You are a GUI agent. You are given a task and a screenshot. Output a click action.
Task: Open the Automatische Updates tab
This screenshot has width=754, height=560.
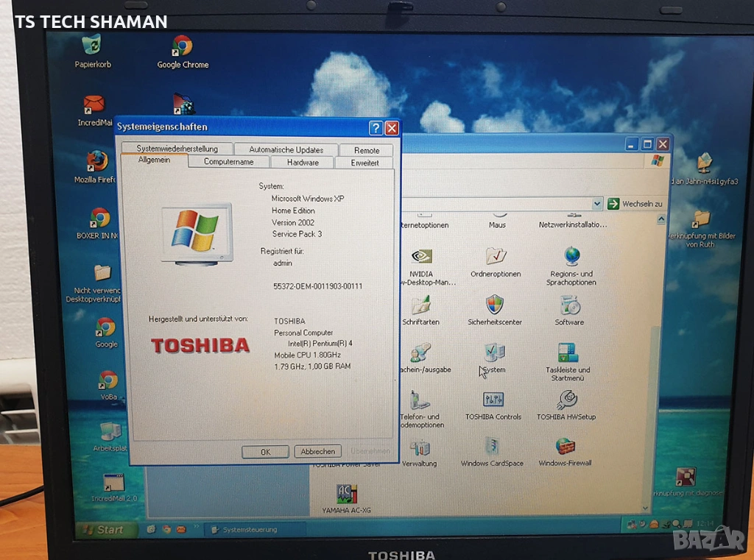[x=286, y=149]
